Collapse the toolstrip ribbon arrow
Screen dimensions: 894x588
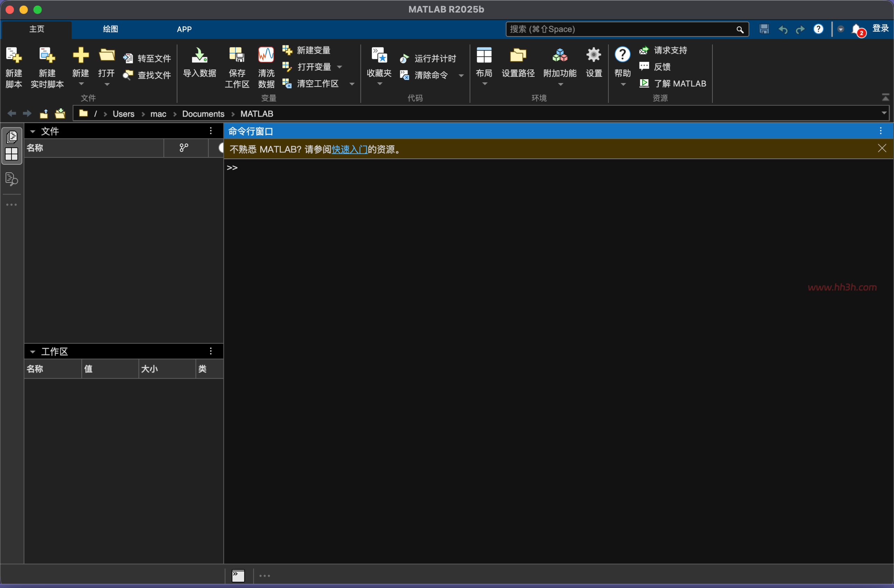click(x=885, y=98)
